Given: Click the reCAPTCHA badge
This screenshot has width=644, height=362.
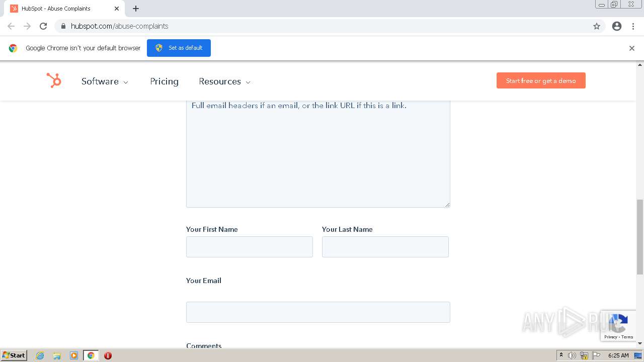Looking at the screenshot, I should 618,326.
